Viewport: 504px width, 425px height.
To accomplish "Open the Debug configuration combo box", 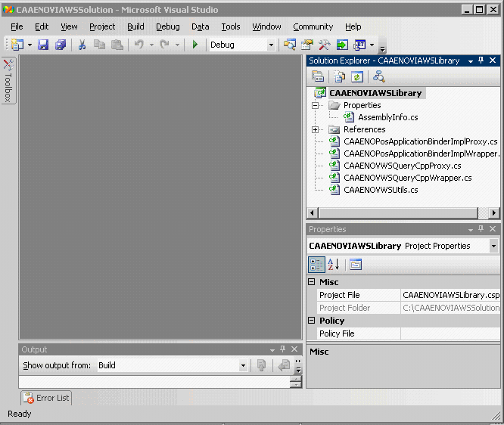I will tap(242, 45).
